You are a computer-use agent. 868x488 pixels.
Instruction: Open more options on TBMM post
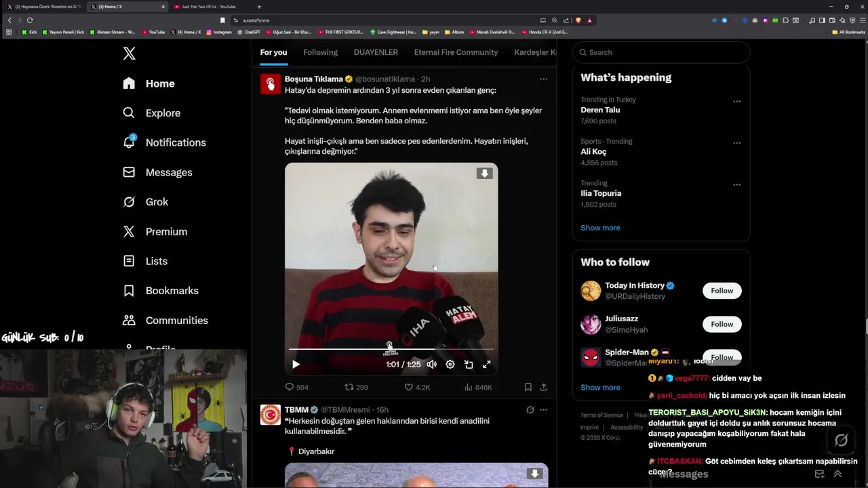click(x=543, y=409)
